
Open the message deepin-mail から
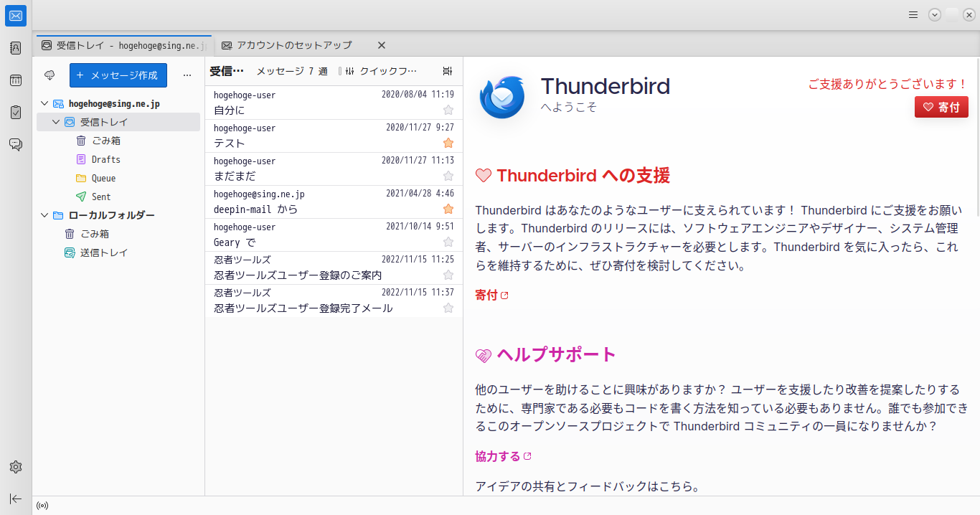pos(334,202)
